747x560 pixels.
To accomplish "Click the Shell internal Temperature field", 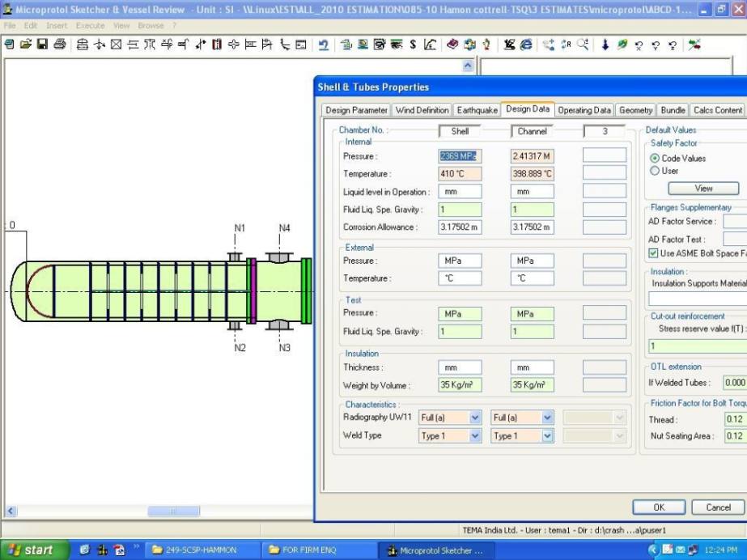I will coord(460,173).
